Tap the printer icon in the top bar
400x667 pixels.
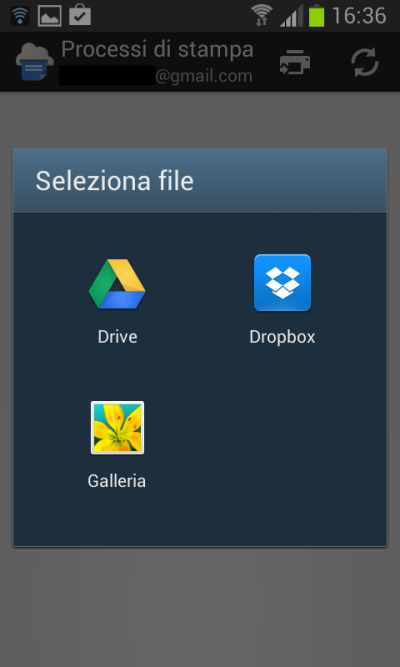(295, 63)
